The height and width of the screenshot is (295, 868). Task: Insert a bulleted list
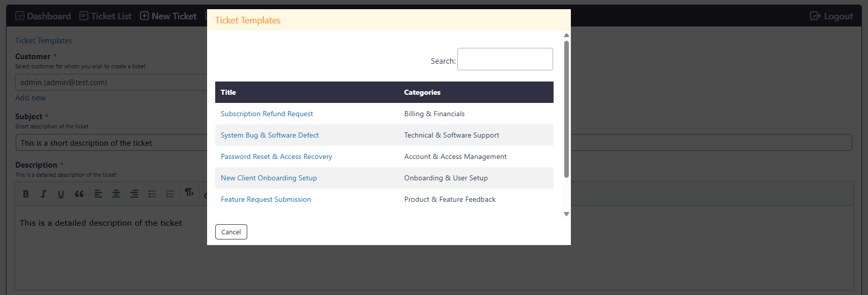(x=152, y=194)
